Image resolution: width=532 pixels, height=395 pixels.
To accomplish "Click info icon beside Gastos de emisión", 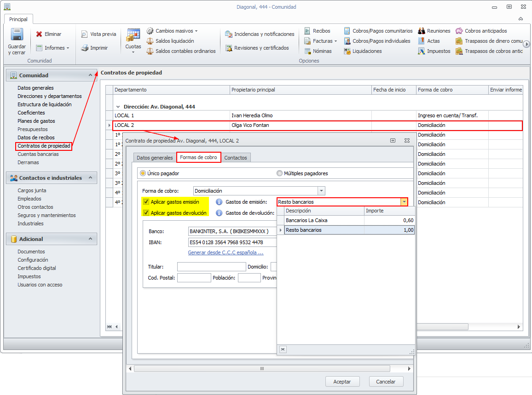I will 219,202.
